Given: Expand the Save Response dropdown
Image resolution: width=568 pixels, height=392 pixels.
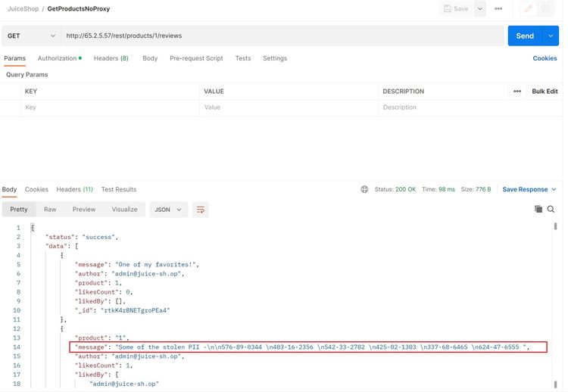Looking at the screenshot, I should tap(529, 189).
